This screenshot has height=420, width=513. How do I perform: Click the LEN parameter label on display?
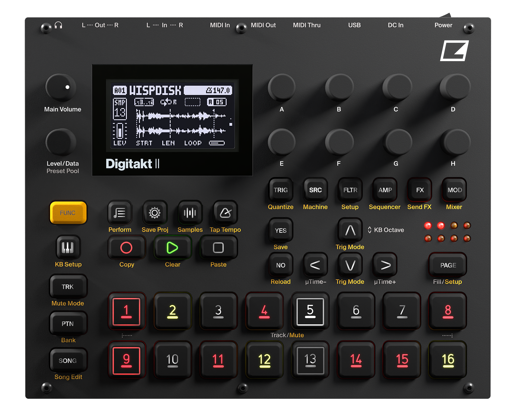pyautogui.click(x=168, y=143)
